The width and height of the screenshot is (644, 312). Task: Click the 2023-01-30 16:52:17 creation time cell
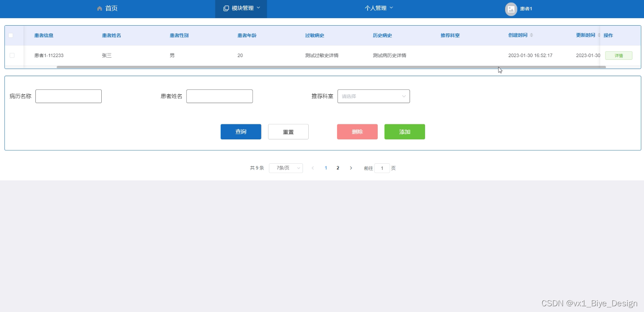[x=530, y=56]
